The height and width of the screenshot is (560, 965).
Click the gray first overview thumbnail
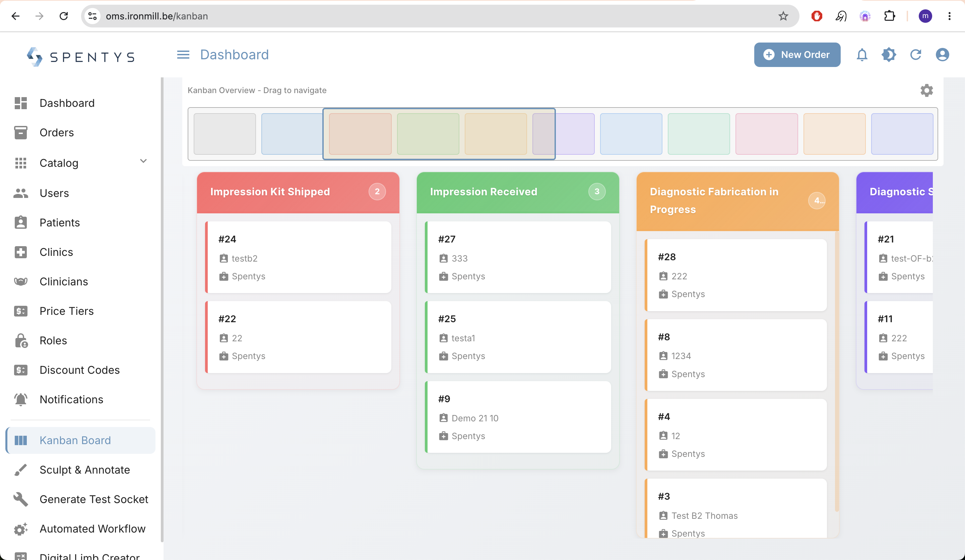tap(225, 134)
